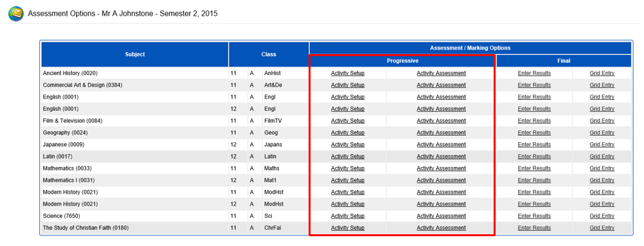Click the Assessment Options book icon

point(16,14)
